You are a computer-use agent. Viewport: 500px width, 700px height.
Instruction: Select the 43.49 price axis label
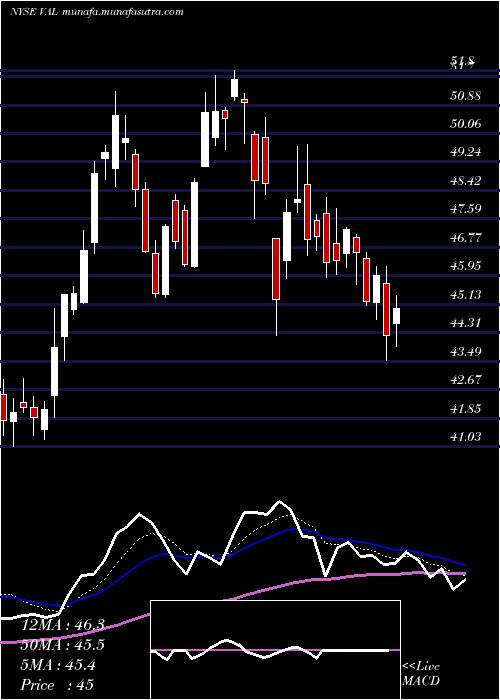point(466,351)
